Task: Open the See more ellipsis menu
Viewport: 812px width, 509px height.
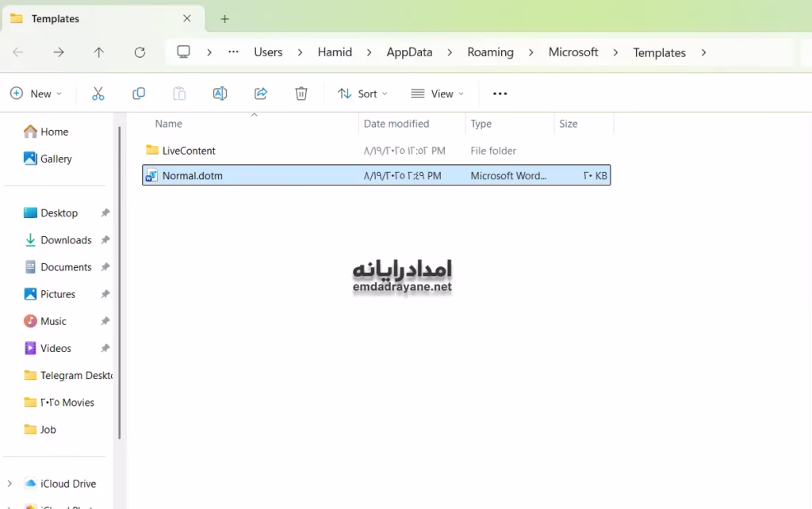Action: pos(500,94)
